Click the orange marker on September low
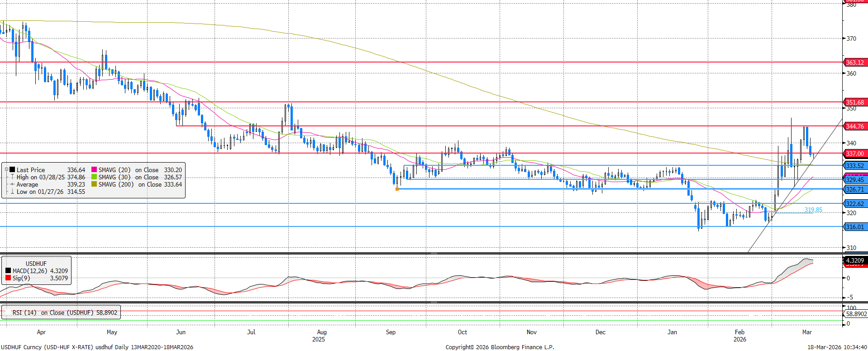This screenshot has height=351, width=868. 397,189
